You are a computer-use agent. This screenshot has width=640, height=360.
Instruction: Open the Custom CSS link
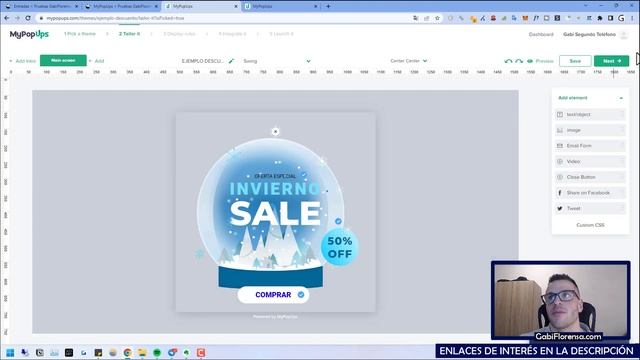pyautogui.click(x=590, y=225)
